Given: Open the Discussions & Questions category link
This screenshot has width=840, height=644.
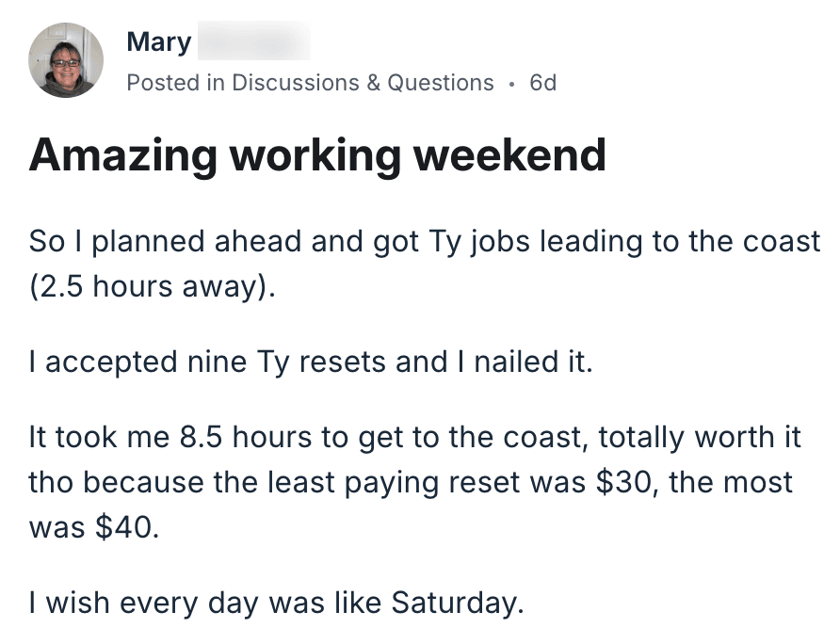Looking at the screenshot, I should pyautogui.click(x=363, y=83).
